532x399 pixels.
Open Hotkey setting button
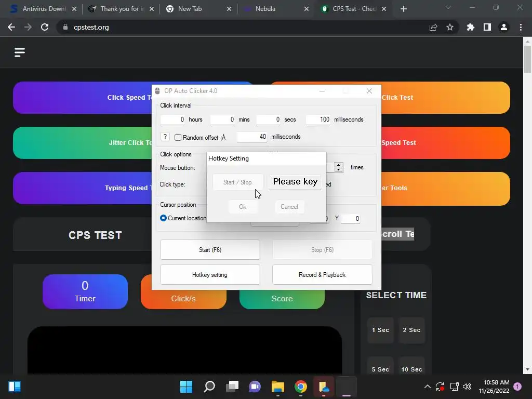tap(210, 274)
